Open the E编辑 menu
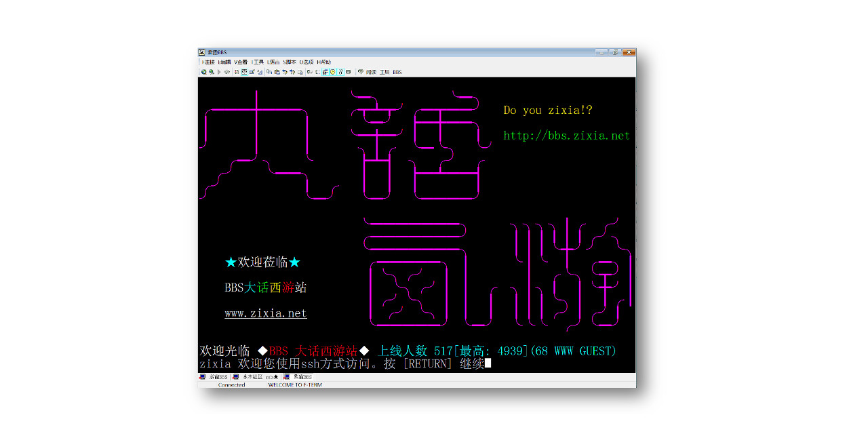This screenshot has width=868, height=434. [224, 62]
